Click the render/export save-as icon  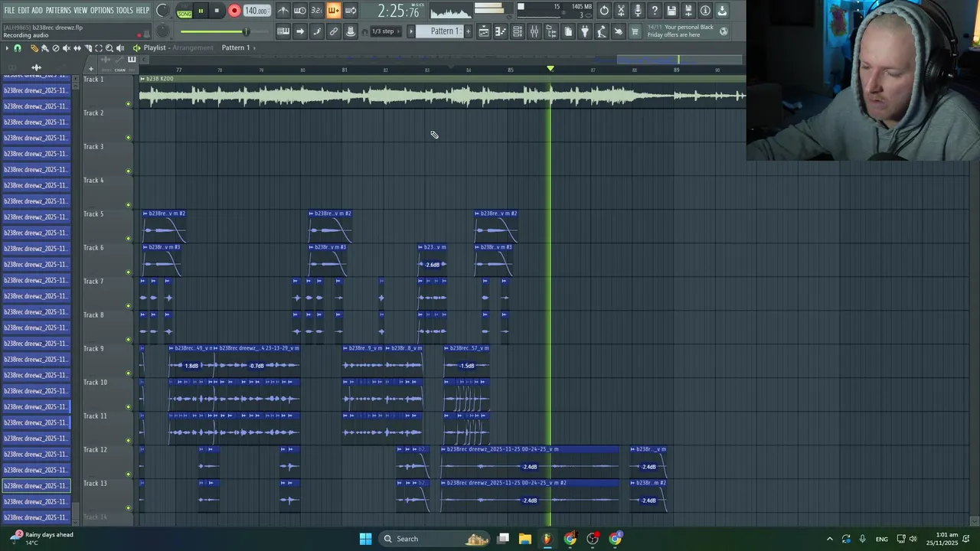coord(688,11)
